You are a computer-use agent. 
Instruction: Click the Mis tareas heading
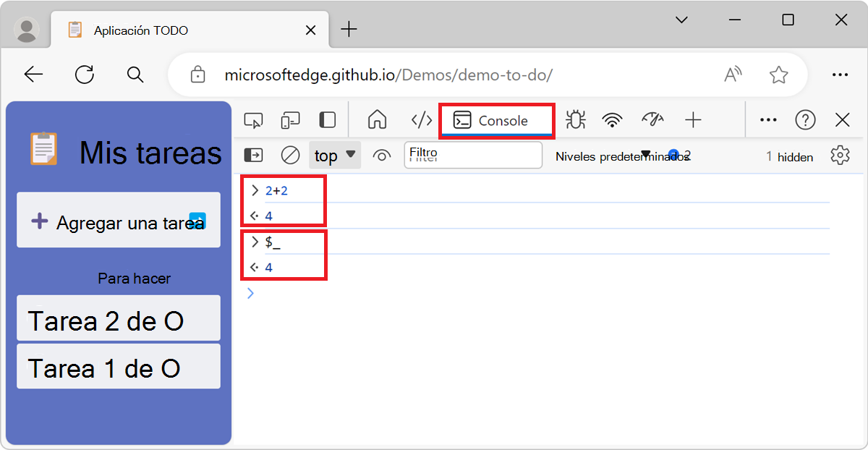pyautogui.click(x=150, y=153)
